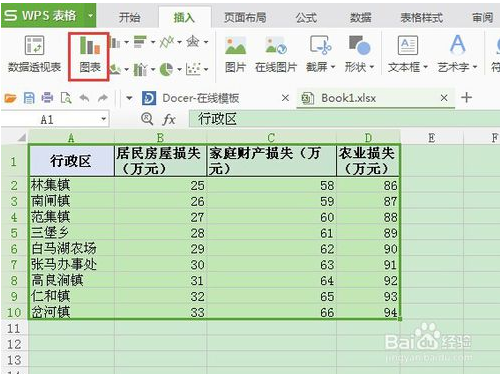The height and width of the screenshot is (374, 500).
Task: Open online pictures (在线图片)
Action: click(x=276, y=55)
